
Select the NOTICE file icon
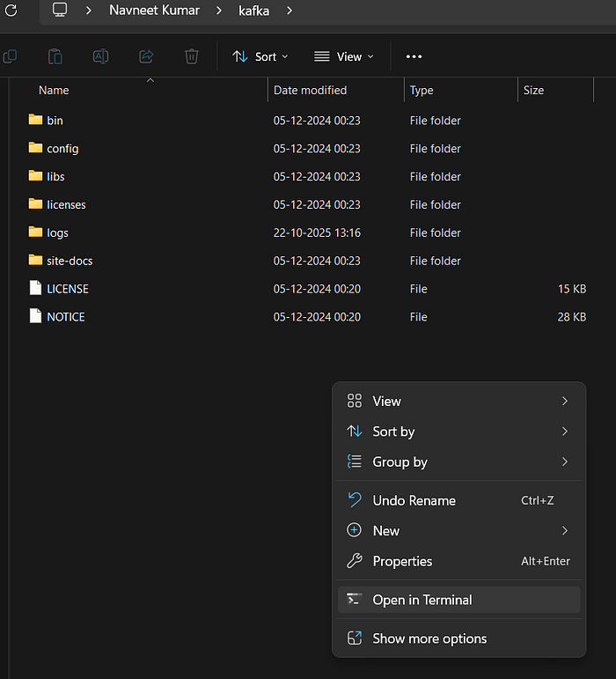pyautogui.click(x=35, y=316)
